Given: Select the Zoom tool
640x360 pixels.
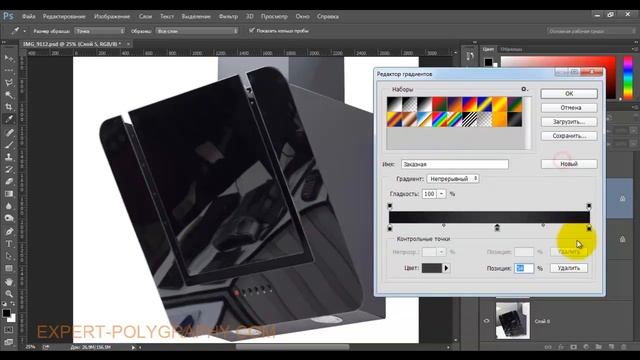Looking at the screenshot, I should (9, 294).
